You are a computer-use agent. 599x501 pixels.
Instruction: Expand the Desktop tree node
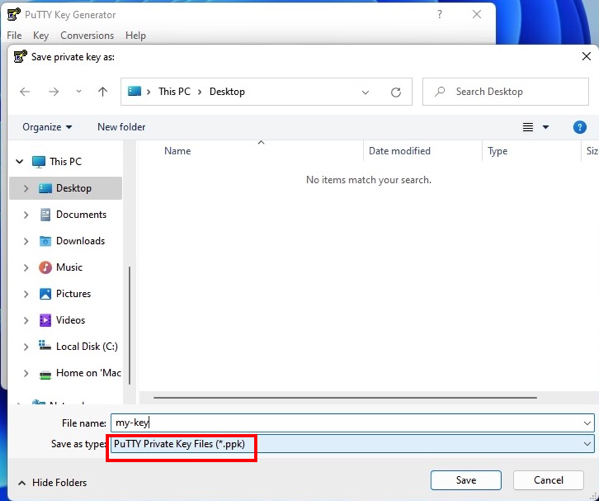(26, 188)
